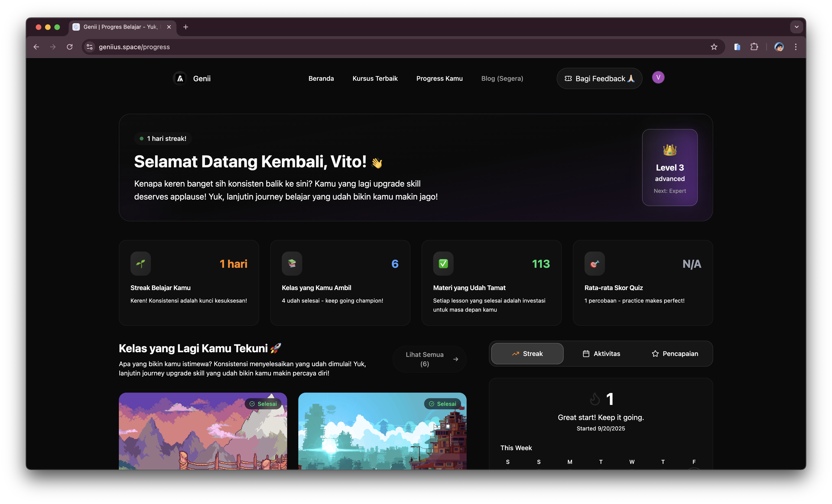Click the browser back arrow

[36, 47]
